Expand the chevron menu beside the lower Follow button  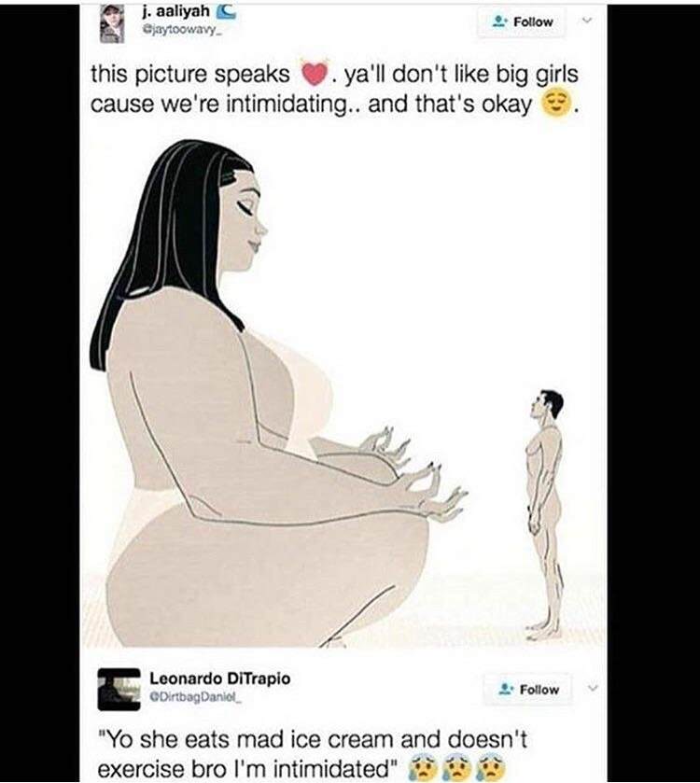pos(593,689)
